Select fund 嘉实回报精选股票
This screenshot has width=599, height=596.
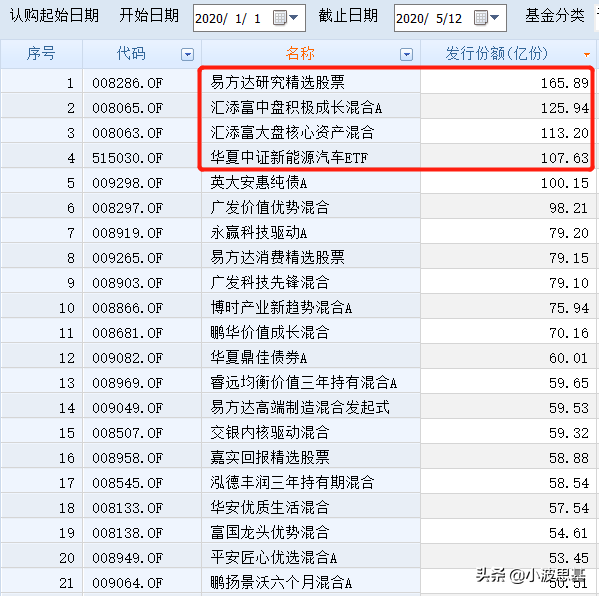270,458
